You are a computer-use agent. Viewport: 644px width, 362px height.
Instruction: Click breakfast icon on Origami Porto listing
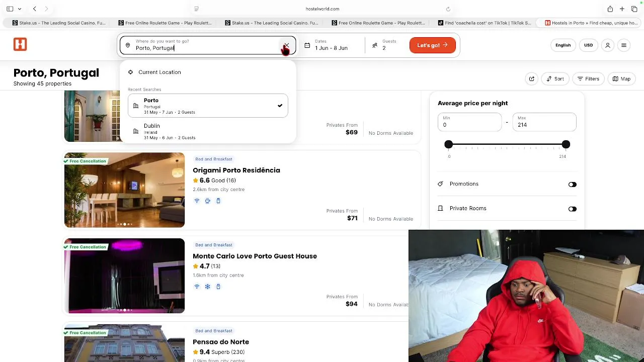(x=207, y=201)
